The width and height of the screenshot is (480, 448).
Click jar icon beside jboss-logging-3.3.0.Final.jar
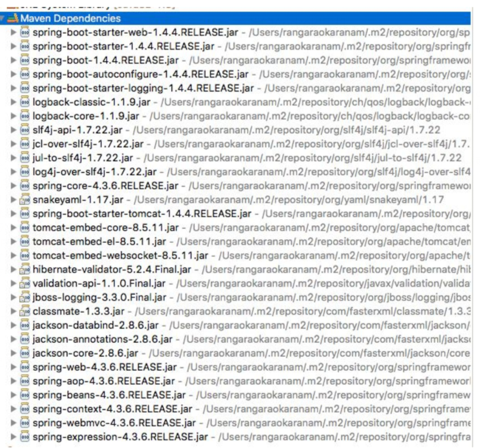point(24,297)
